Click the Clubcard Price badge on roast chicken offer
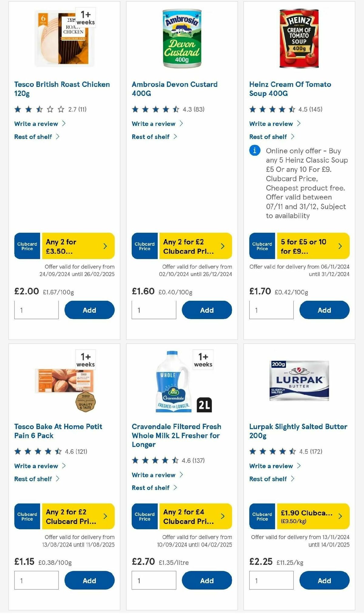The height and width of the screenshot is (614, 364). click(x=27, y=246)
